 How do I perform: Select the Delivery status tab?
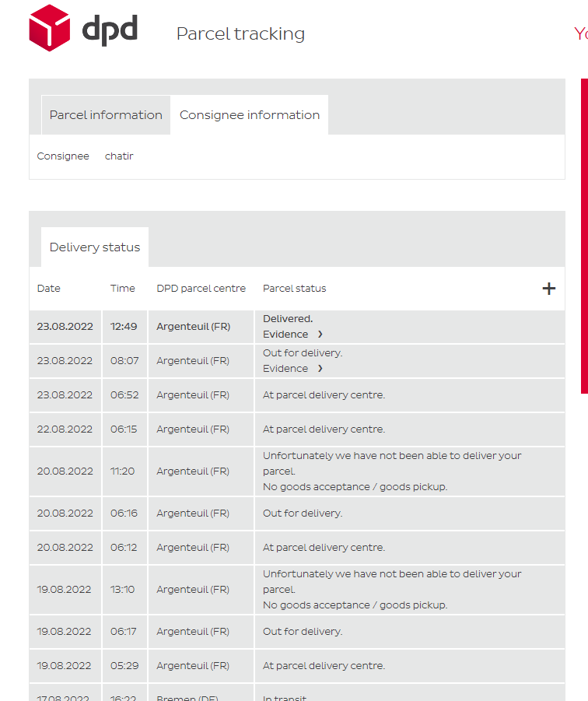(x=95, y=247)
